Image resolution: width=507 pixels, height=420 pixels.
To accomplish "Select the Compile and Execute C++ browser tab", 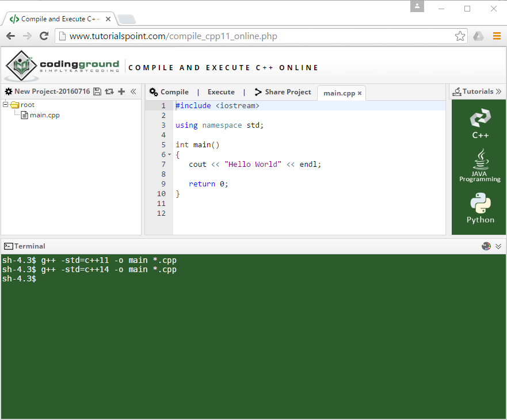I will [x=60, y=19].
